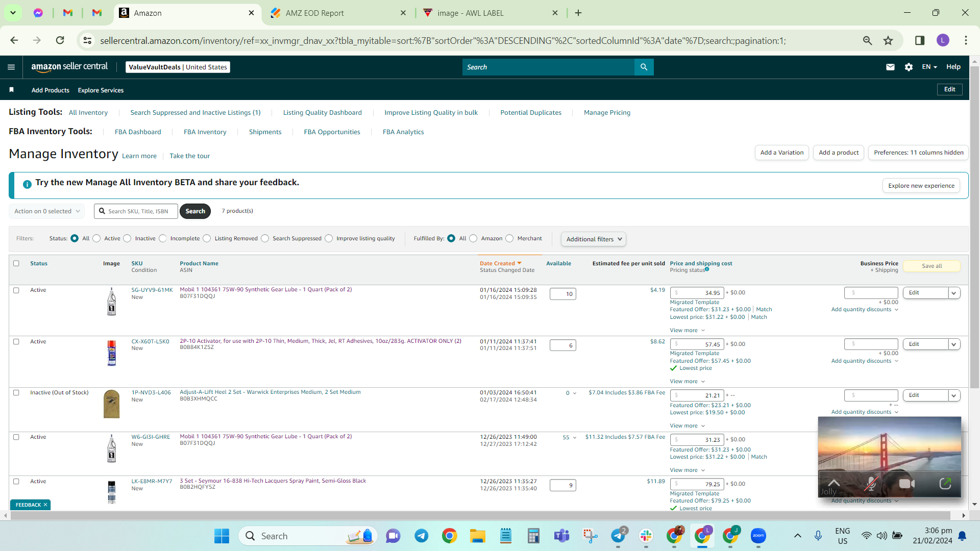The height and width of the screenshot is (551, 980).
Task: Open the settings gear icon
Action: (909, 67)
